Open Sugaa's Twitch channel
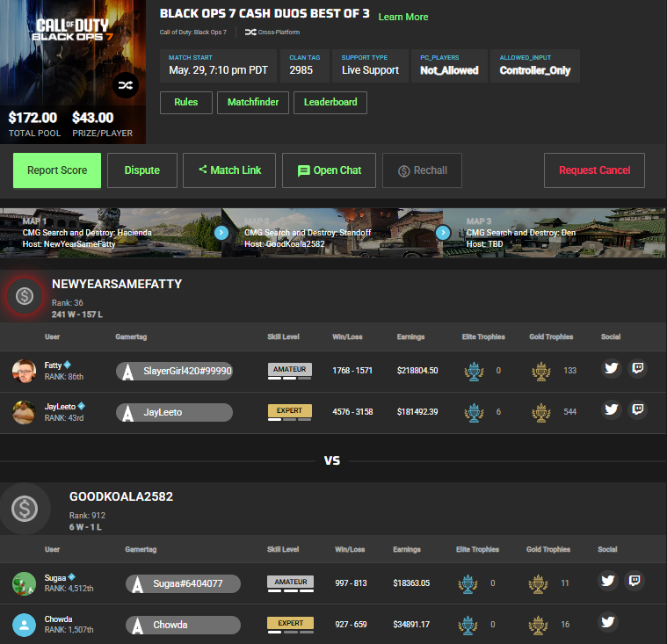This screenshot has height=644, width=667. [634, 581]
